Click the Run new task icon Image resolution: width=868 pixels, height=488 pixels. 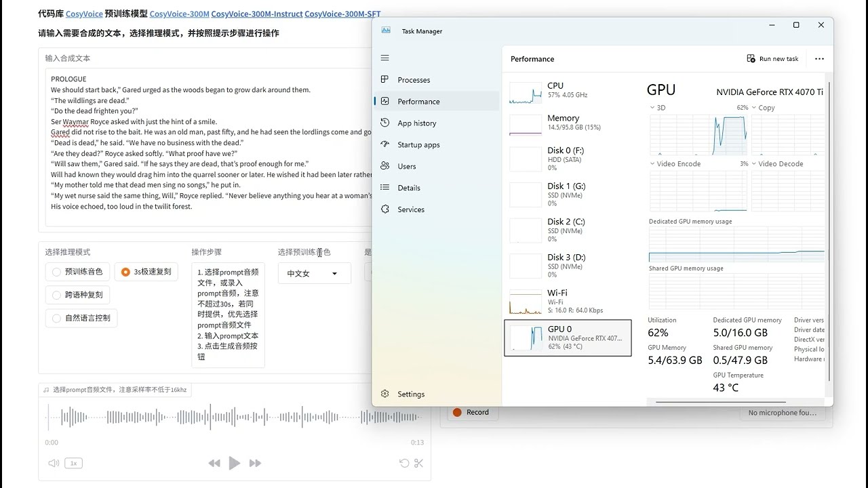[x=751, y=59]
